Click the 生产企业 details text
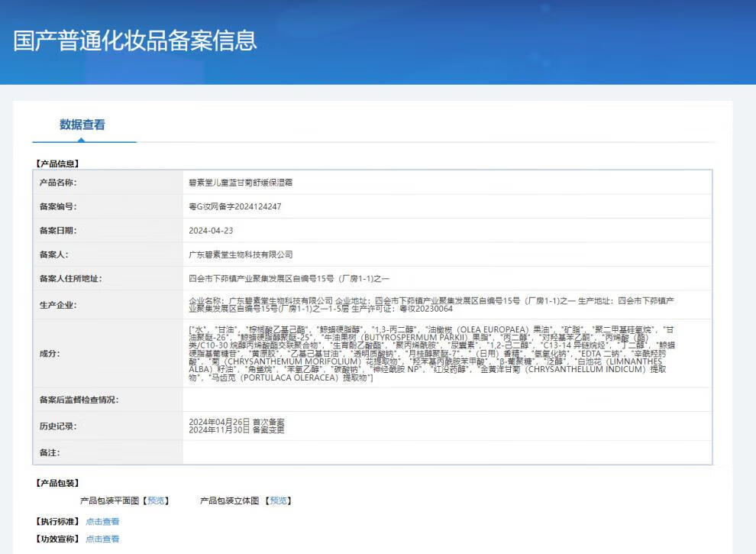This screenshot has width=756, height=554. tap(431, 304)
